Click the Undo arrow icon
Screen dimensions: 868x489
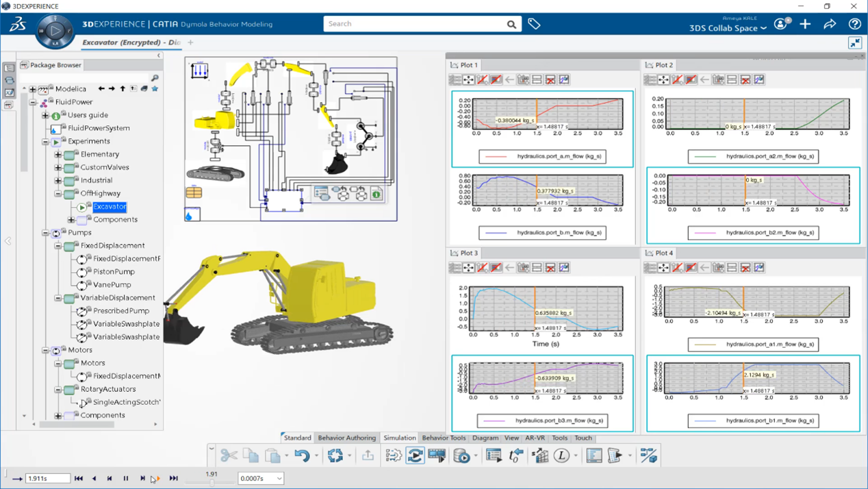pos(302,455)
